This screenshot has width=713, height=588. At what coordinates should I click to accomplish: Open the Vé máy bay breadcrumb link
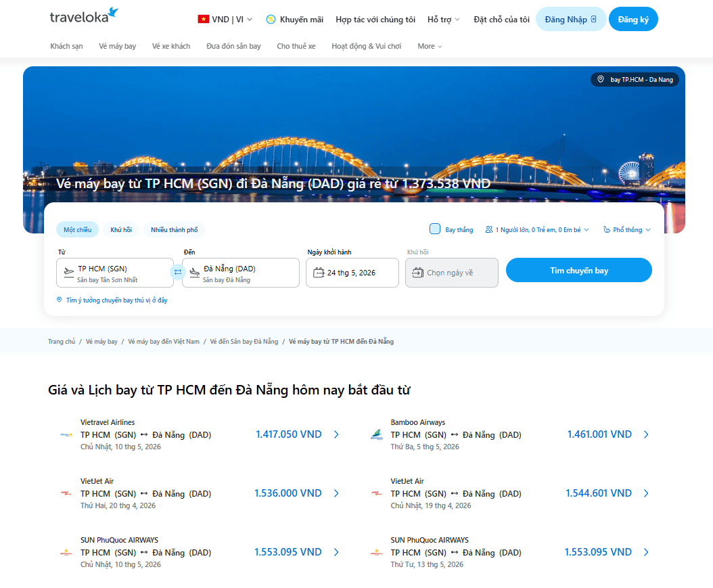101,342
